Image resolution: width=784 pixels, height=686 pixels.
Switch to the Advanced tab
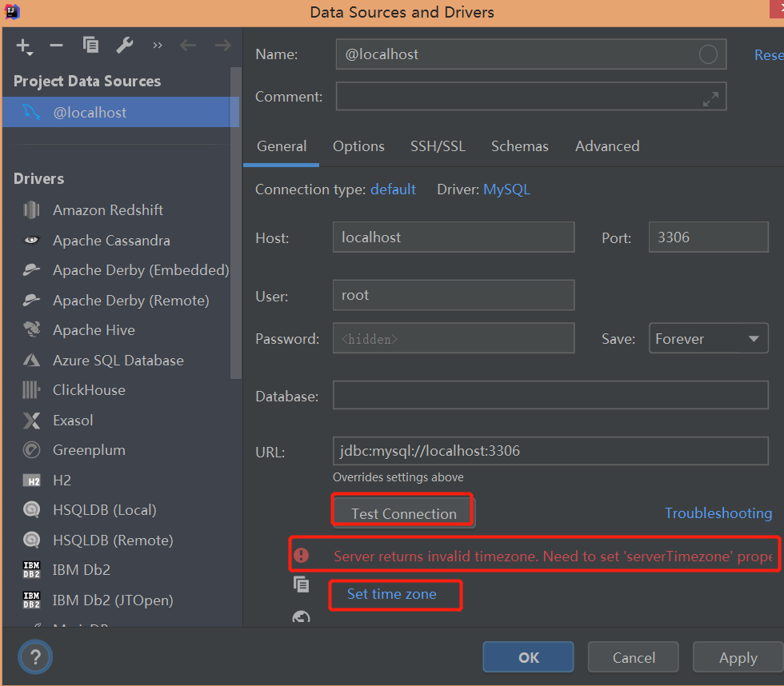(x=607, y=146)
